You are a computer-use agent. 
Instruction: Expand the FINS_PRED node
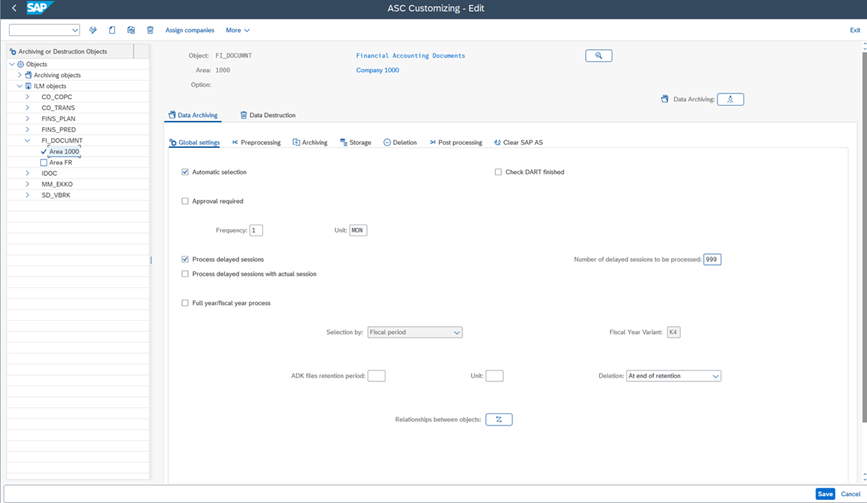(x=27, y=129)
